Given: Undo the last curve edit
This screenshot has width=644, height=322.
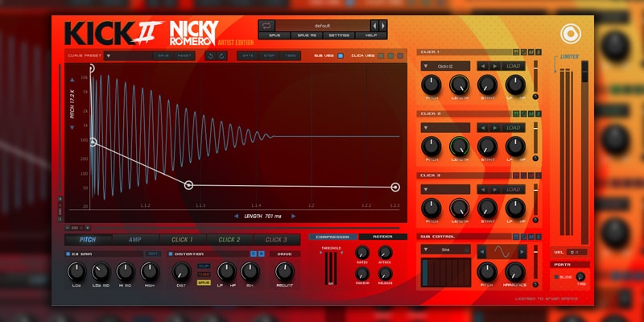Looking at the screenshot, I should [211, 56].
